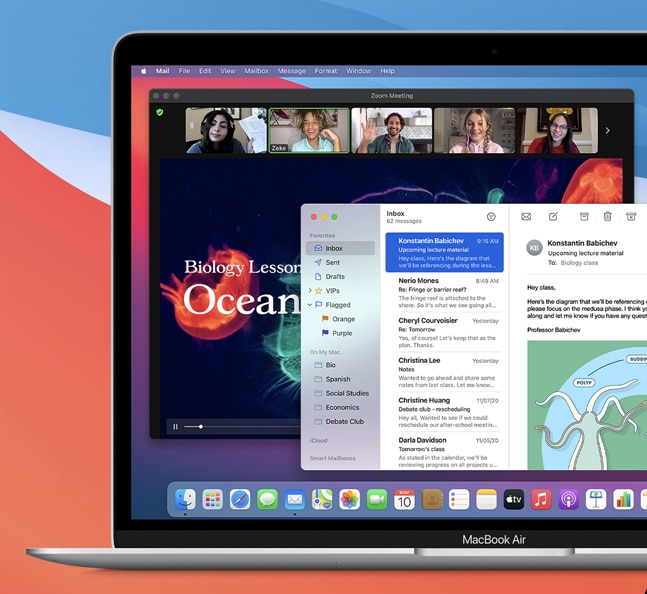Image resolution: width=647 pixels, height=594 pixels.
Task: Open the Format menu
Action: click(x=326, y=71)
